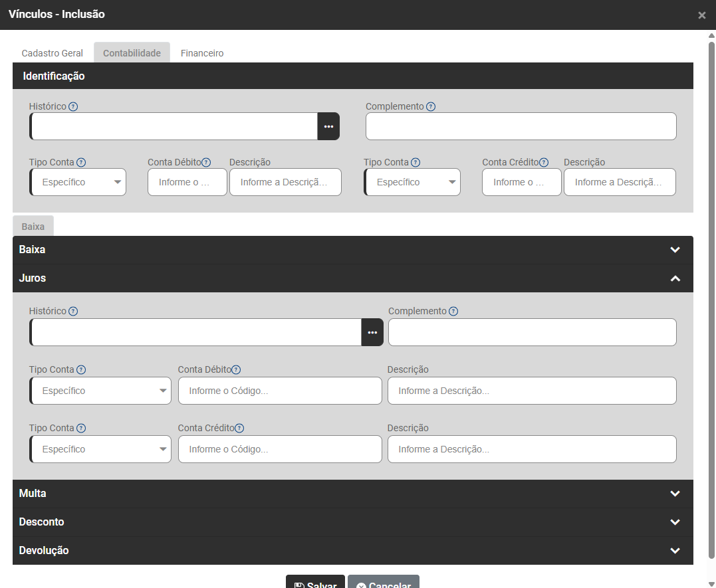
Task: Click the Cancelar button
Action: tap(383, 581)
